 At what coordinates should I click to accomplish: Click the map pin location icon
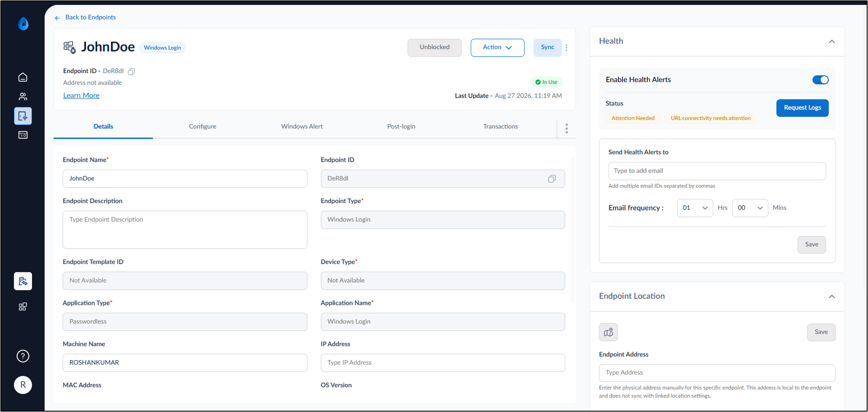[x=608, y=332]
